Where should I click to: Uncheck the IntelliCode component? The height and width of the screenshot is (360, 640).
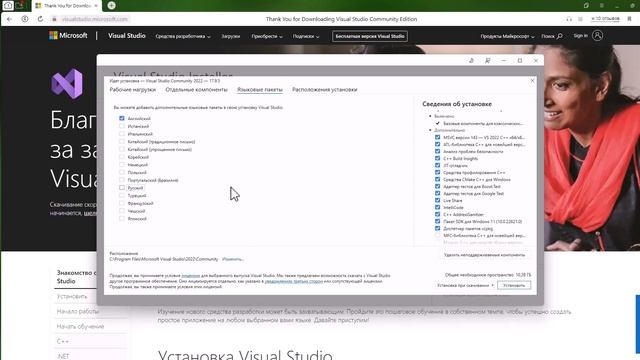point(438,207)
